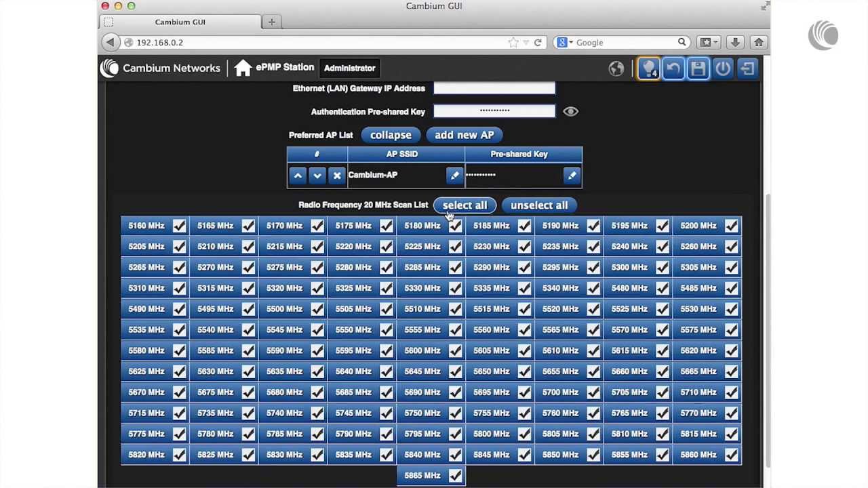Screen dimensions: 868x488
Task: Move Cambium-AP up with arrow icon
Action: point(298,176)
